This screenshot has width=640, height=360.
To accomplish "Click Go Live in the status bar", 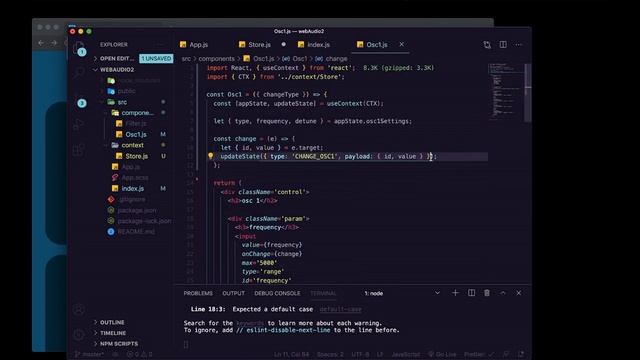I will pyautogui.click(x=442, y=354).
